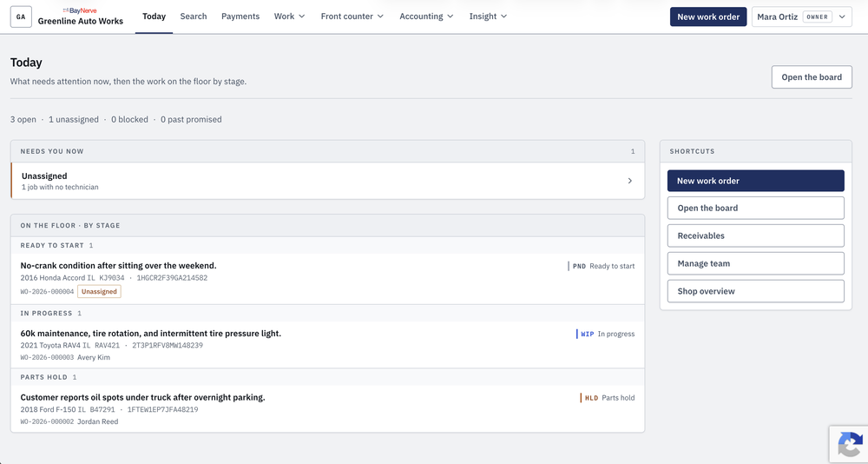The height and width of the screenshot is (464, 868).
Task: Click the WIP In progress status
Action: click(x=606, y=334)
